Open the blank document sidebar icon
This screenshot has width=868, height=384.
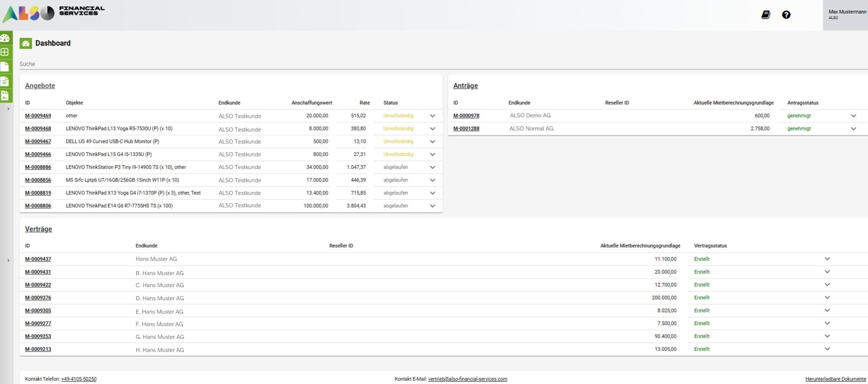(5, 66)
